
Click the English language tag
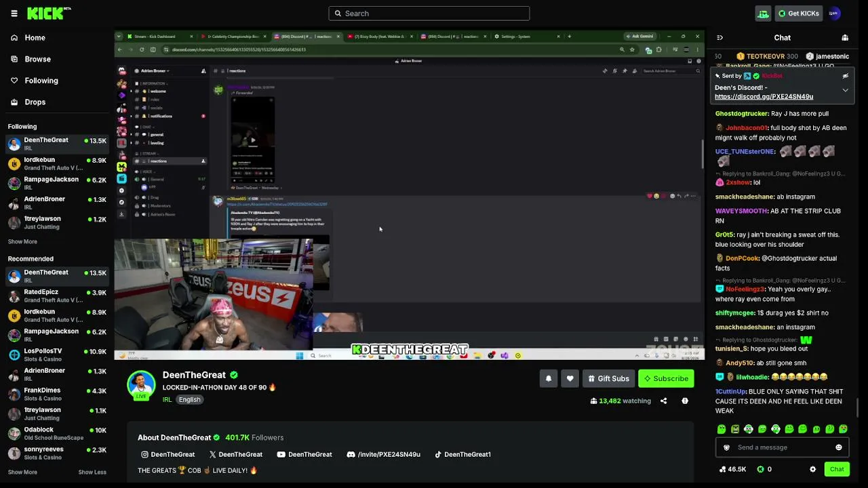coord(189,400)
